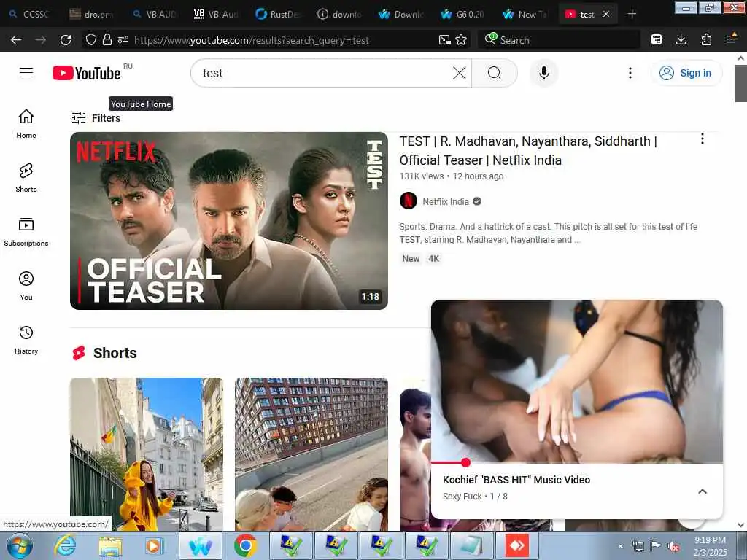Open the Pikachu costume Short thumbnail

coord(146,454)
